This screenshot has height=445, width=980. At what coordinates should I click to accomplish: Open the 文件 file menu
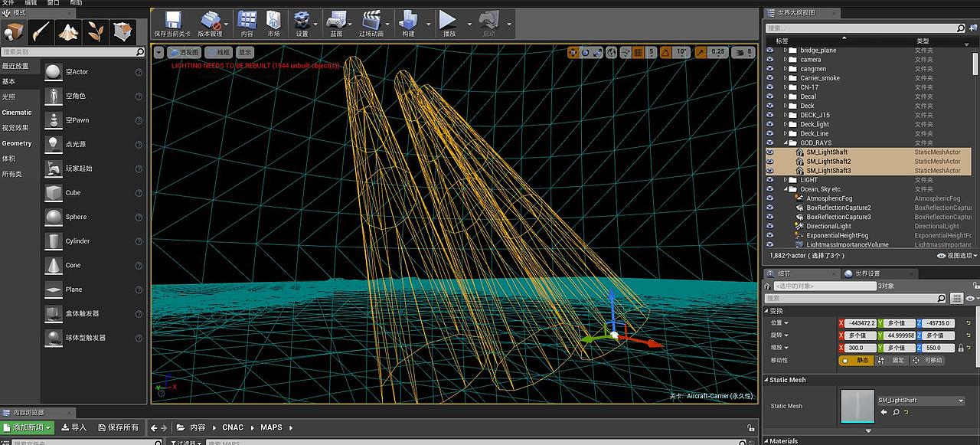pyautogui.click(x=8, y=3)
